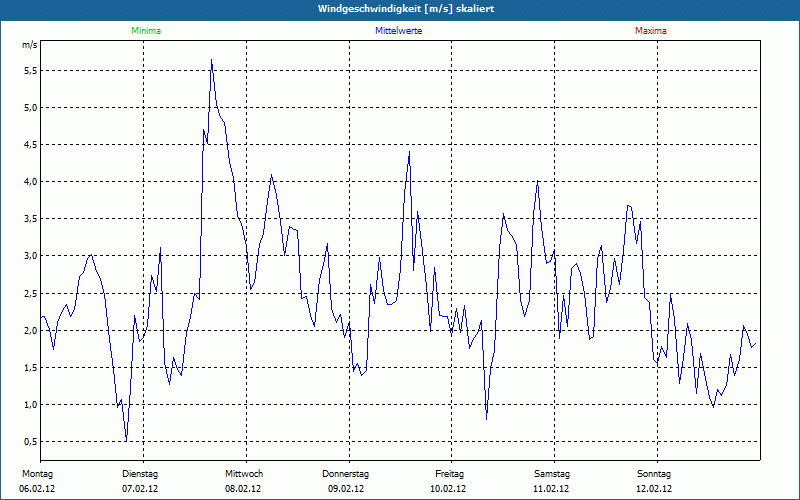The image size is (800, 500).
Task: Click the 4,0 y-axis value
Action: pos(30,182)
